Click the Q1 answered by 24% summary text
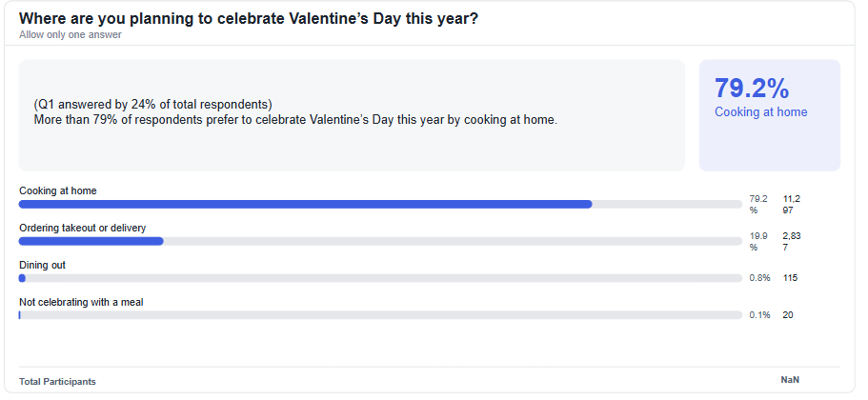The width and height of the screenshot is (868, 400). (x=152, y=104)
